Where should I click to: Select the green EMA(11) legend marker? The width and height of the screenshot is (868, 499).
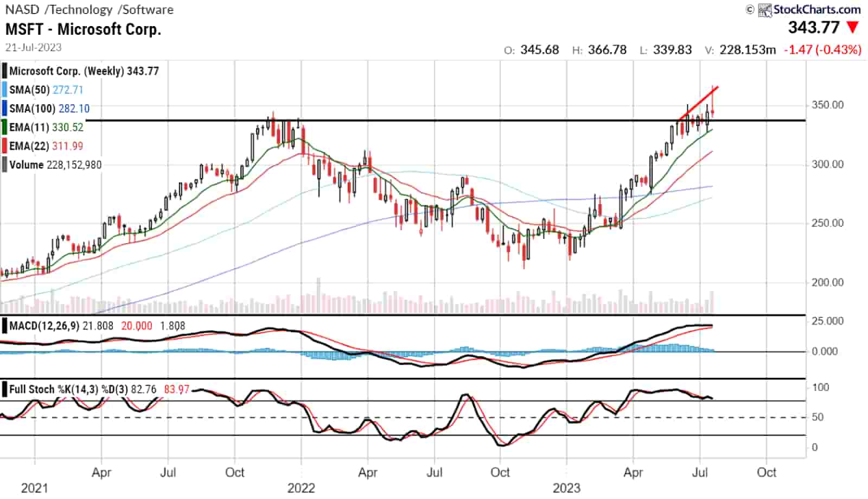(x=4, y=127)
